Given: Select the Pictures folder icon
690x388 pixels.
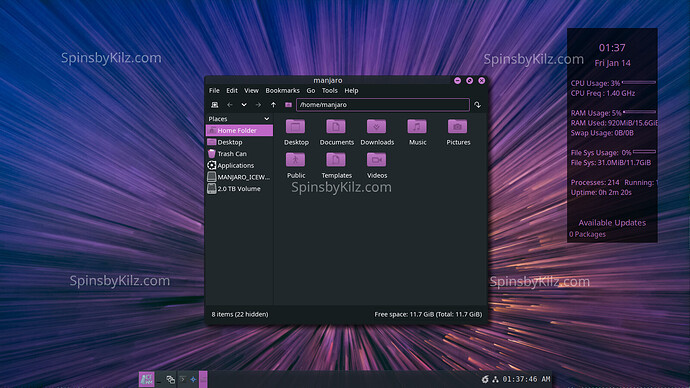Looking at the screenshot, I should [458, 127].
